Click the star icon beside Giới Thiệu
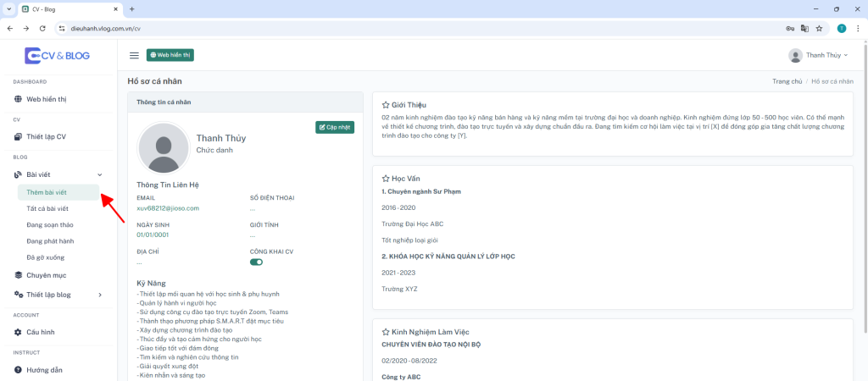 (x=386, y=104)
